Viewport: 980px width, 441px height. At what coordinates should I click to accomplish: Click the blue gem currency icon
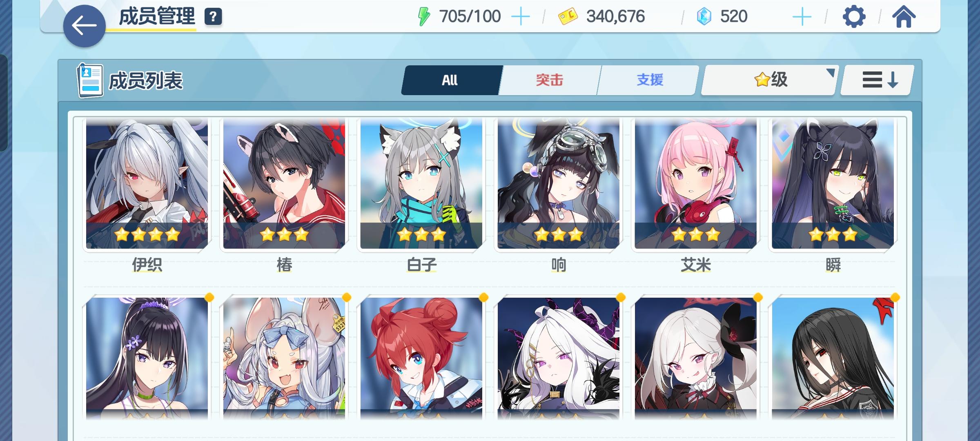click(704, 17)
